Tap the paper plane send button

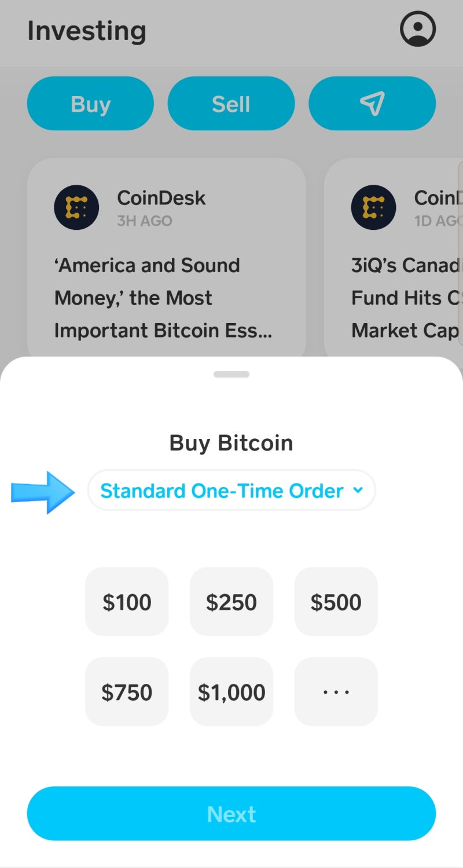(x=372, y=104)
